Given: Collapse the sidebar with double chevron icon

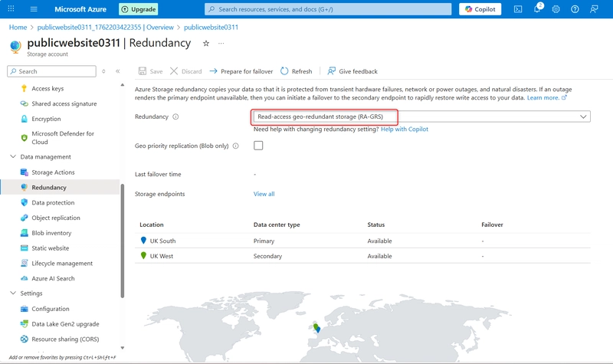Looking at the screenshot, I should pos(118,71).
